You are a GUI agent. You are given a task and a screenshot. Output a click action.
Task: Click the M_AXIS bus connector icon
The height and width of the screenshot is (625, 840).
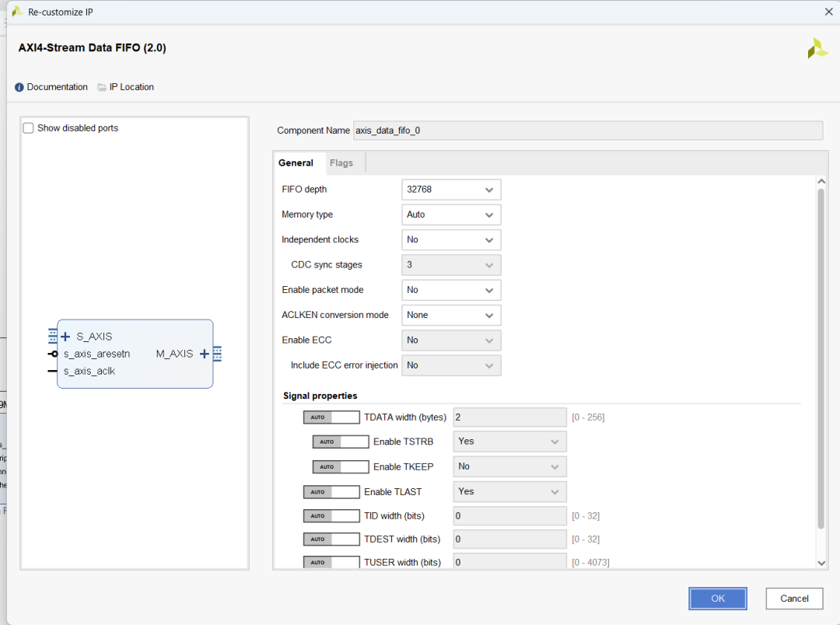point(217,354)
